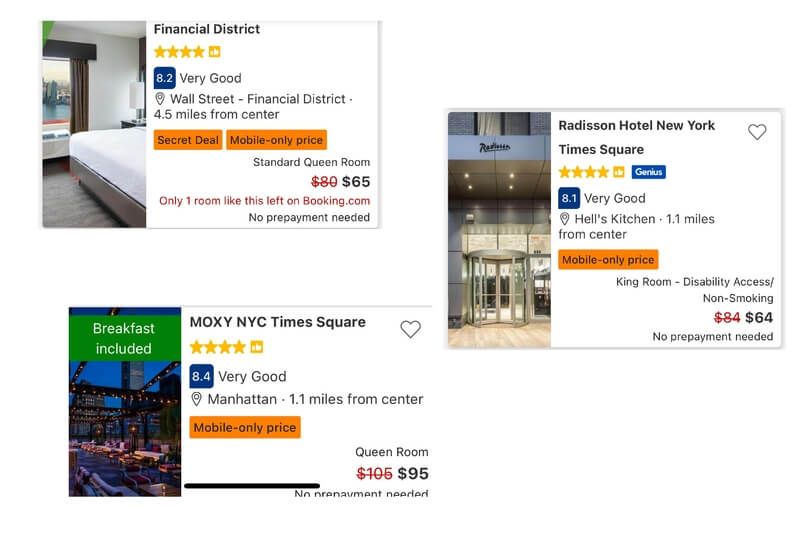Viewport: 800px width, 534px height.
Task: Click Radisson's Mobile-only price tag
Action: tap(608, 260)
